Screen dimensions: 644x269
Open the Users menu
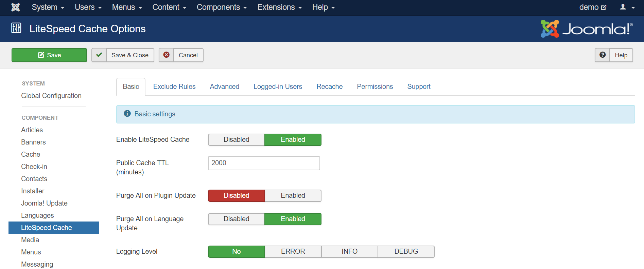[88, 7]
